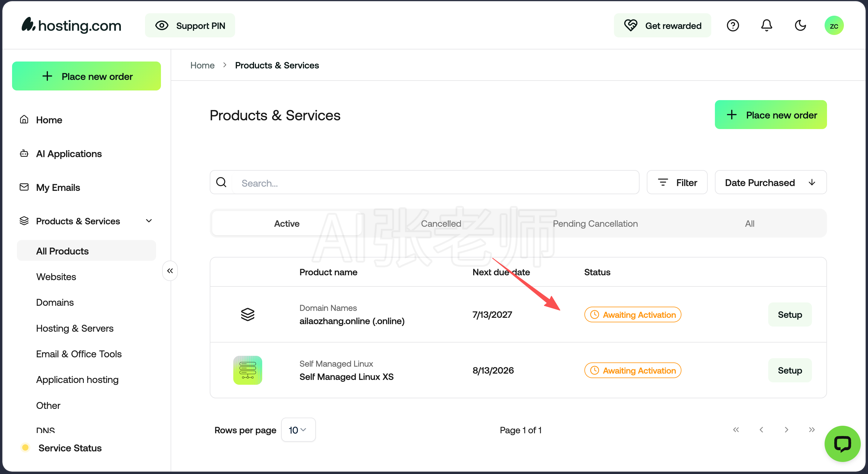Click Setup for Self Managed Linux XS
The image size is (868, 474).
(x=790, y=370)
